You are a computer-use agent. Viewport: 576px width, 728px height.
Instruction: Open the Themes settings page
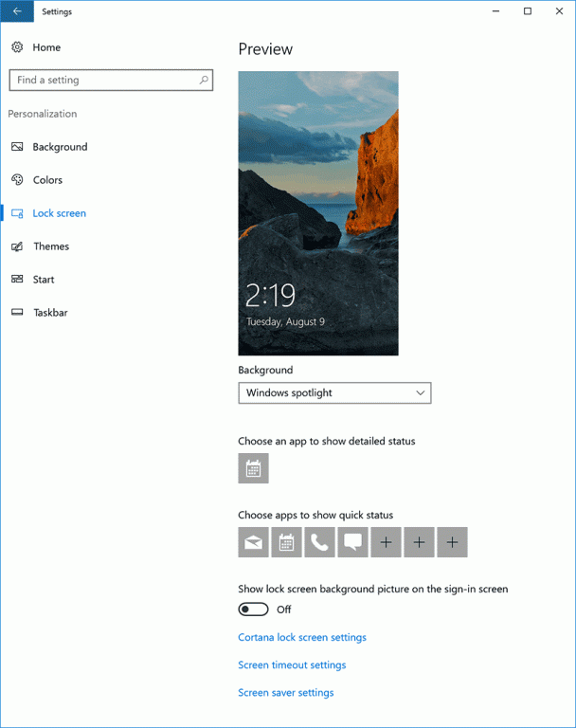[x=51, y=246]
